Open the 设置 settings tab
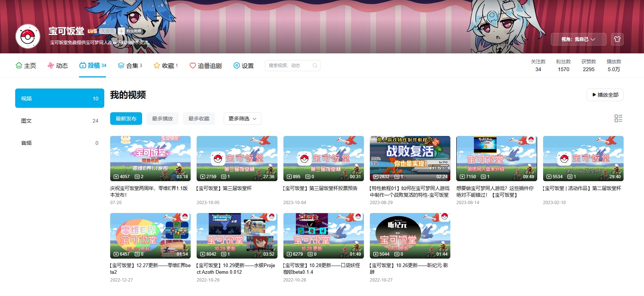This screenshot has height=296, width=644. [x=244, y=66]
